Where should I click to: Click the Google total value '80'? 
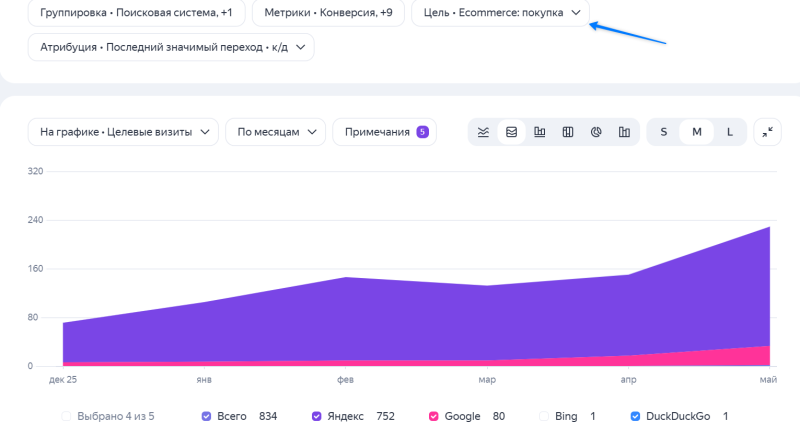[499, 416]
